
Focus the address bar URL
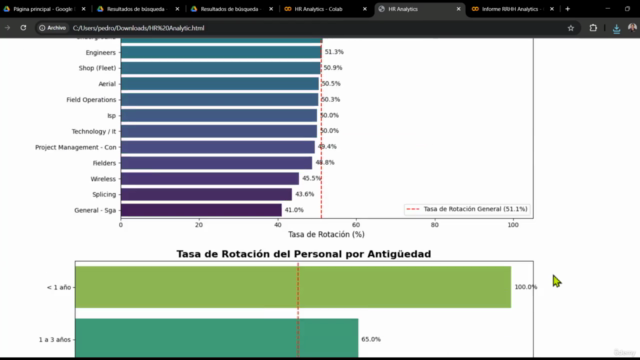(138, 28)
